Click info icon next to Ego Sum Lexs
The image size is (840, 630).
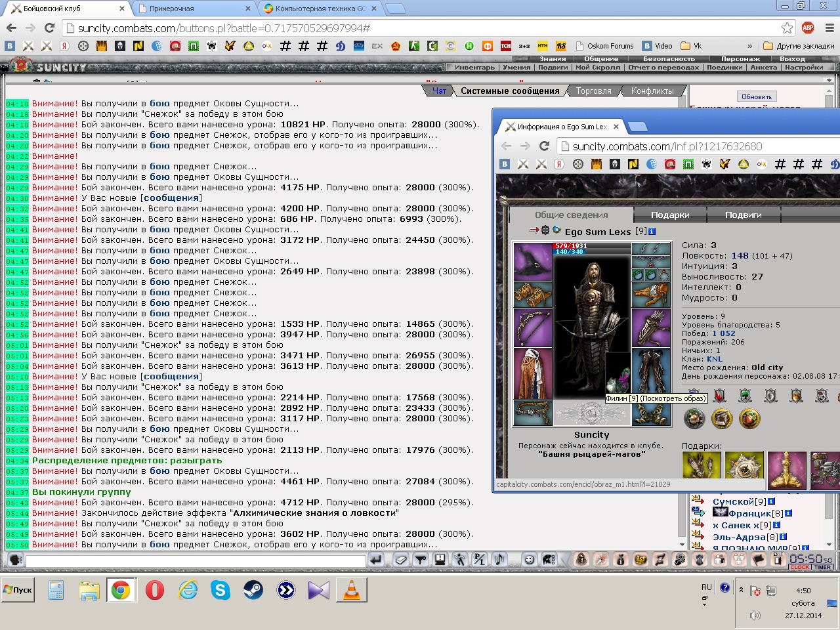[x=652, y=231]
